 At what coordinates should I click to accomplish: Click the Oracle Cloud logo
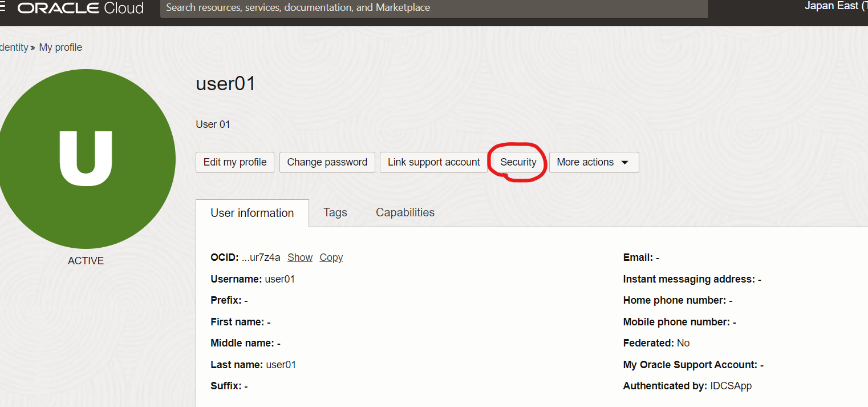click(x=80, y=9)
